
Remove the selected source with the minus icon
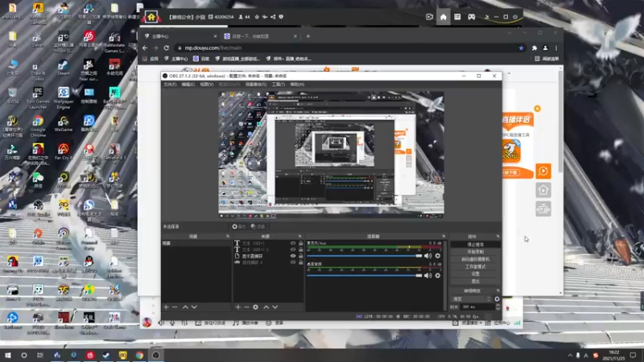[x=246, y=307]
